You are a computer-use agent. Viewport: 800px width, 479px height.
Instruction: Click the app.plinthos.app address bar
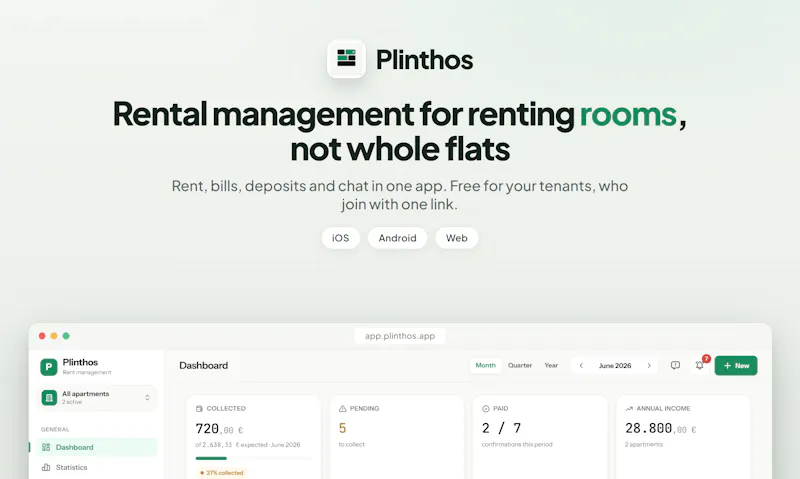tap(399, 336)
